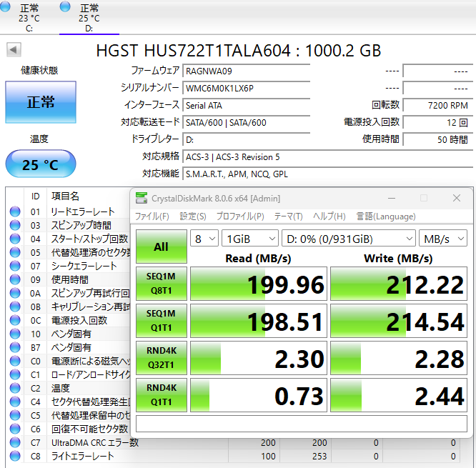Click status dot for attribute C7 UltraDMA CRC
476x468 pixels.
pos(15,442)
